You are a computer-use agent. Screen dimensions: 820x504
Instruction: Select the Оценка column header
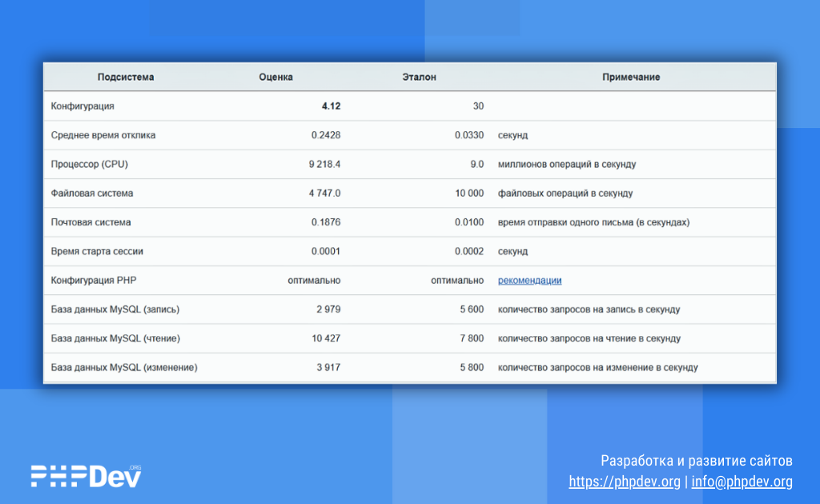tap(275, 78)
